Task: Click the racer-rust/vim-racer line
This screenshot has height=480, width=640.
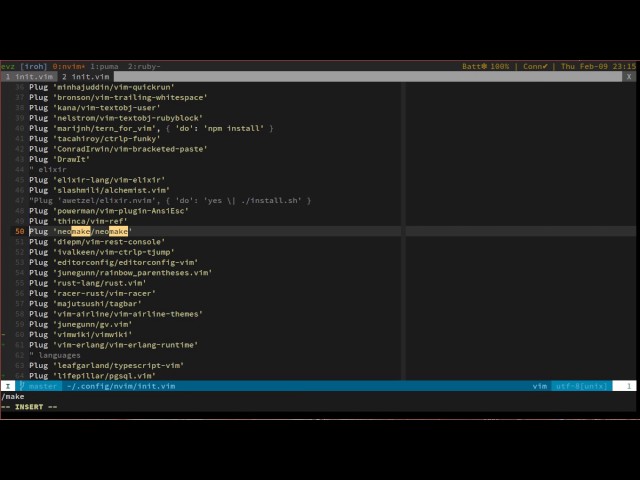Action: pyautogui.click(x=92, y=293)
